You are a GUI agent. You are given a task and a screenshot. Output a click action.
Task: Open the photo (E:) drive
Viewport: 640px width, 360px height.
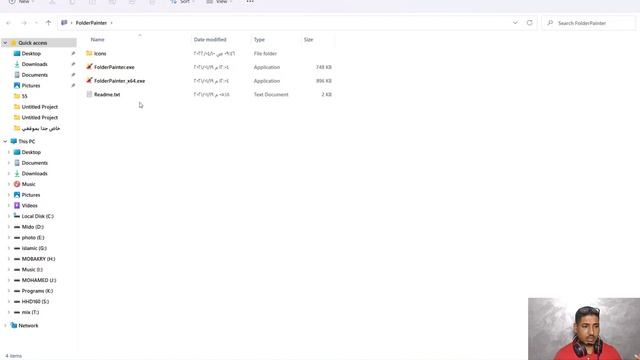tap(33, 238)
